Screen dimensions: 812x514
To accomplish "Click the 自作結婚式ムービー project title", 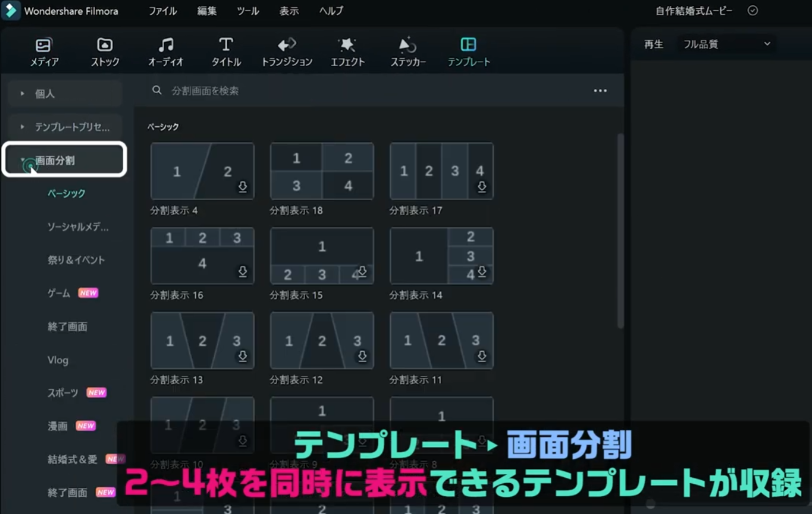I will pyautogui.click(x=694, y=11).
